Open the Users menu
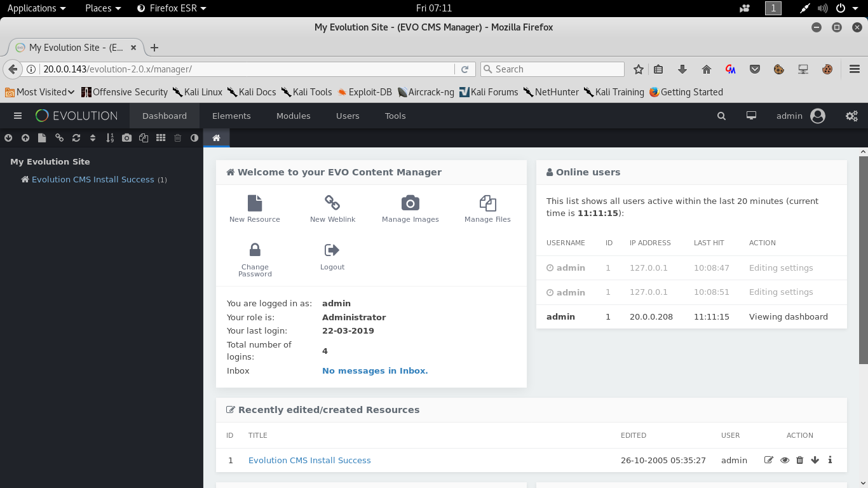 [348, 116]
